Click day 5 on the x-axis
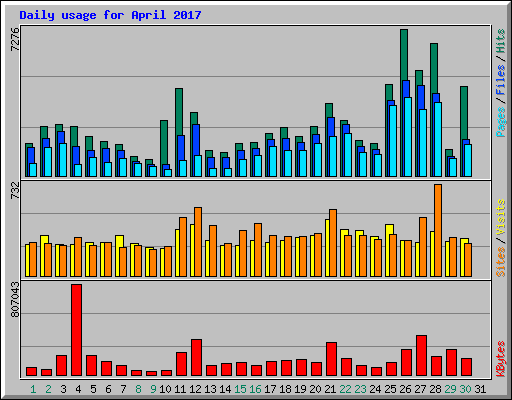 point(93,389)
